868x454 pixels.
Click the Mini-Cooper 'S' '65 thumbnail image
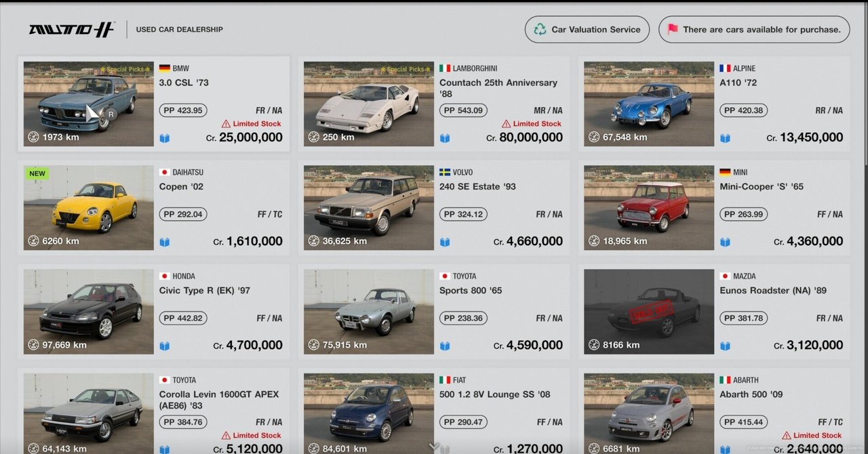tap(648, 207)
